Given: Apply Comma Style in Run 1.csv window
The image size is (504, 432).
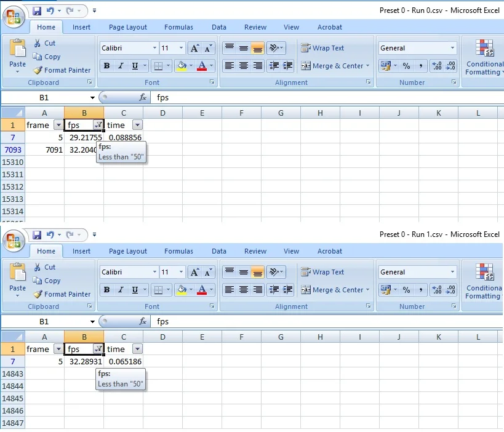Looking at the screenshot, I should tap(420, 290).
